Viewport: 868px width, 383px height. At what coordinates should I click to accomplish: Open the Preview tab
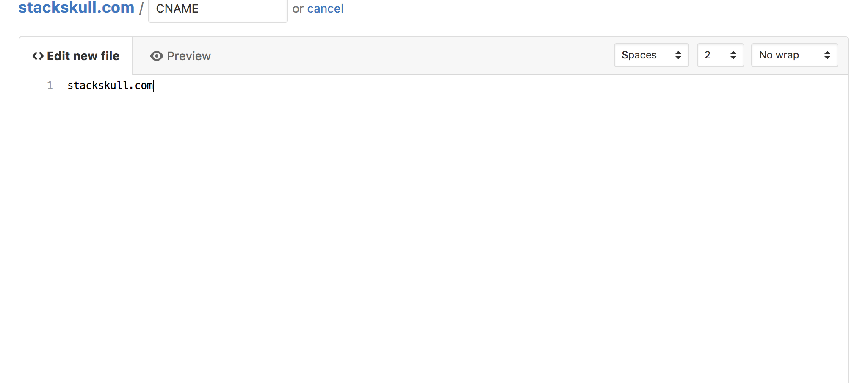[x=180, y=56]
